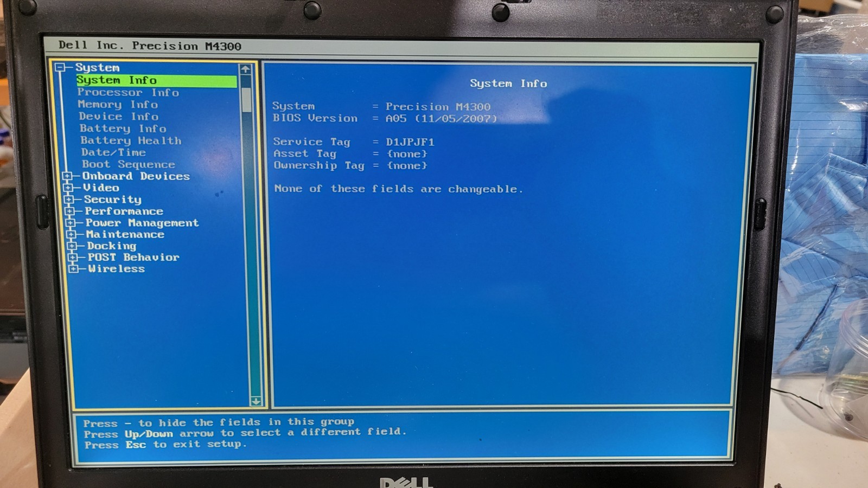Expand the POST Behavior group
This screenshot has width=868, height=488.
tap(73, 257)
